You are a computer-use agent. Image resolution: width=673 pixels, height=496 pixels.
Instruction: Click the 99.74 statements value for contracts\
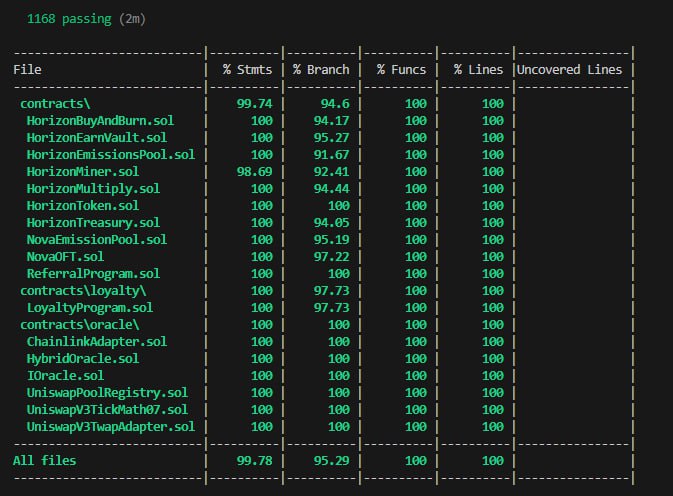(x=255, y=103)
